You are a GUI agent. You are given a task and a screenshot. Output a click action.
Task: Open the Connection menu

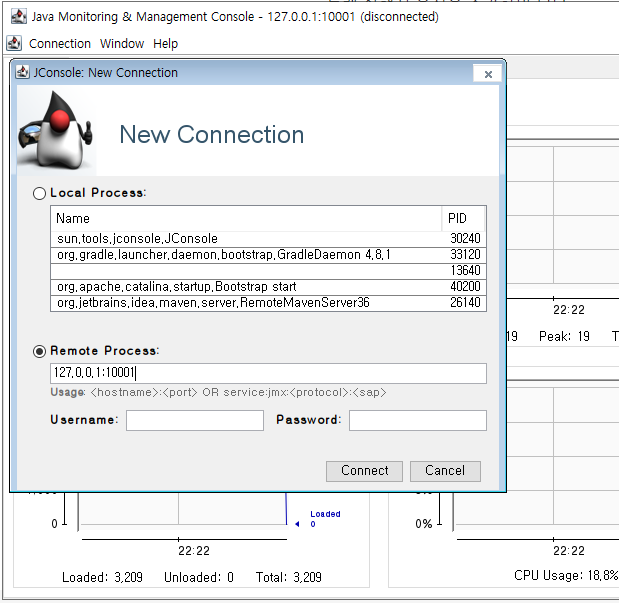tap(60, 43)
